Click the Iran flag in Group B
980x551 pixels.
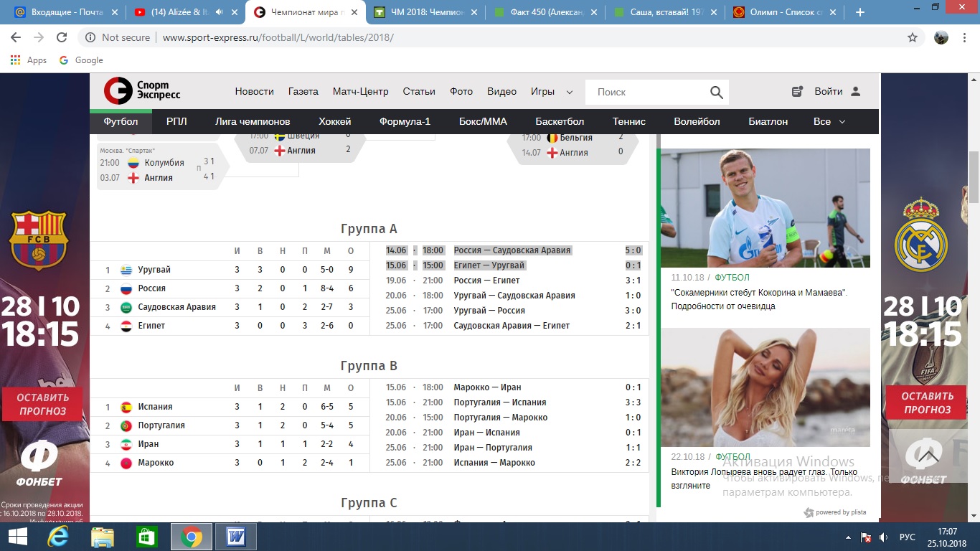pyautogui.click(x=126, y=444)
